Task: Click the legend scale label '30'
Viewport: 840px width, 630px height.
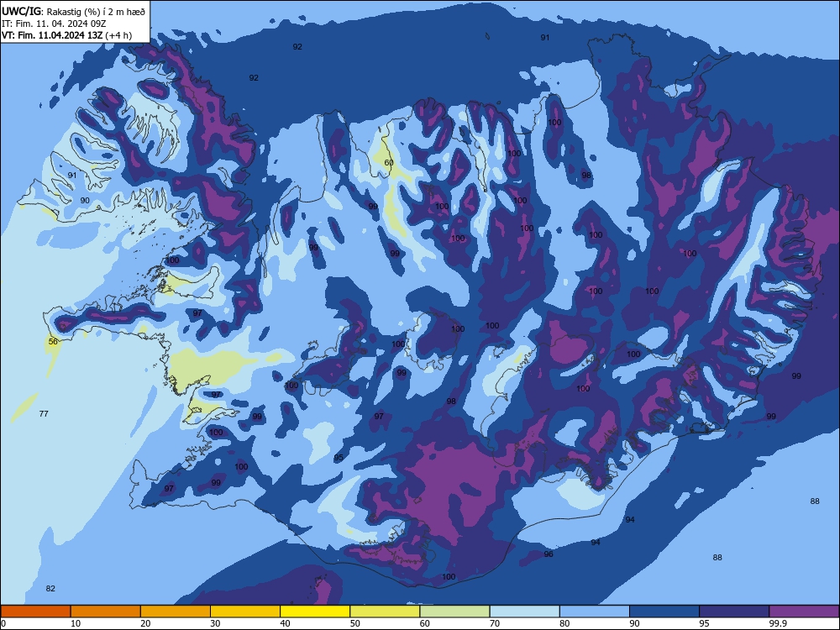Action: click(215, 623)
